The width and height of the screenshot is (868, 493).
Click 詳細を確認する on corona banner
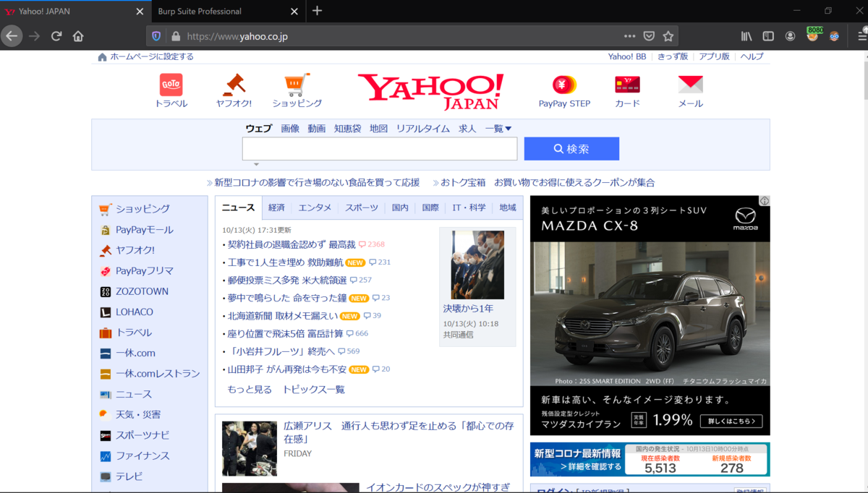tap(590, 467)
